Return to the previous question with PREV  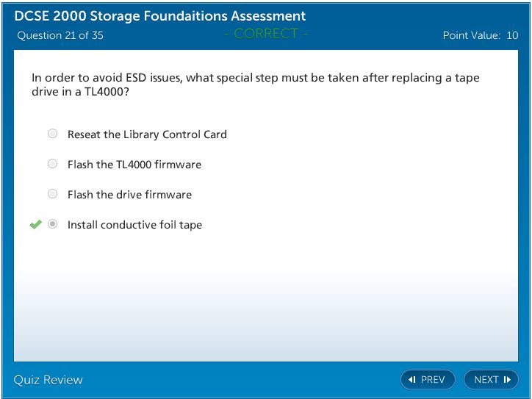coord(428,380)
